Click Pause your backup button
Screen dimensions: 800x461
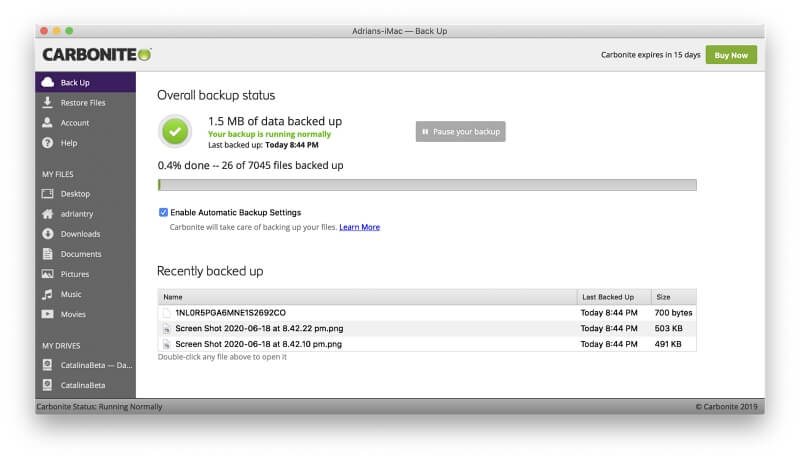point(460,132)
